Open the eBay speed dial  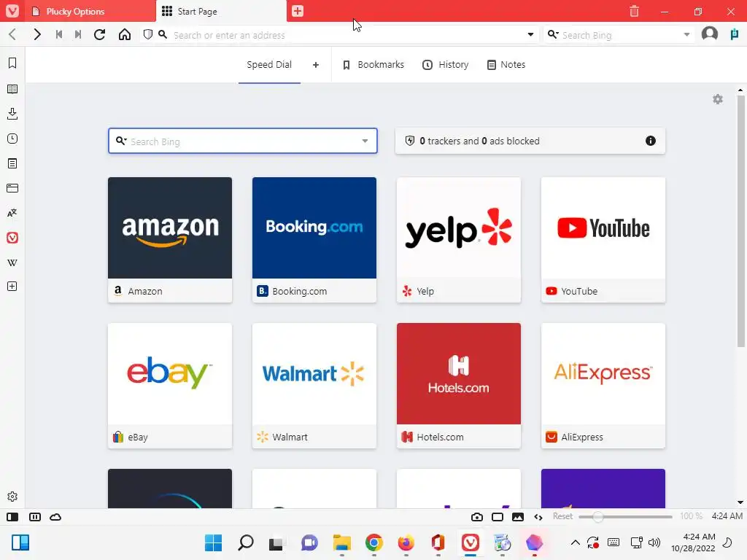tap(170, 386)
